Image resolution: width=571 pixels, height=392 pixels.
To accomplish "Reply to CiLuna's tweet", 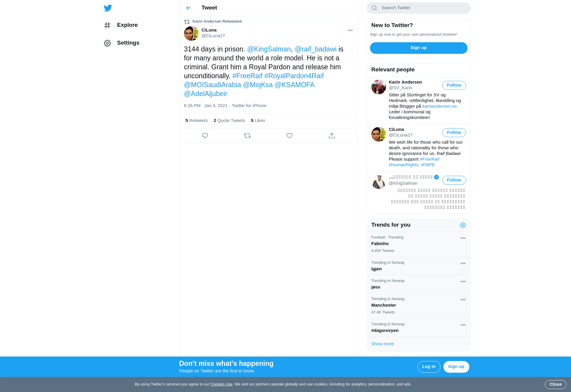I will click(205, 136).
